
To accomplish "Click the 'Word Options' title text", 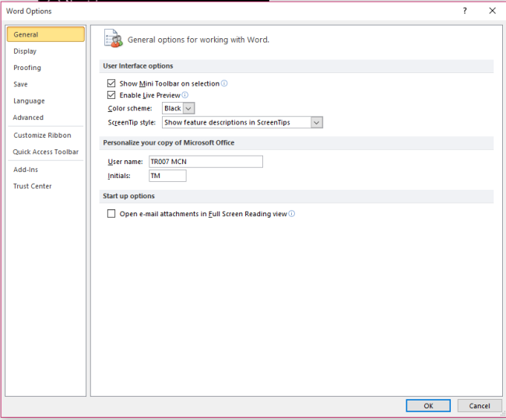I will tap(29, 12).
